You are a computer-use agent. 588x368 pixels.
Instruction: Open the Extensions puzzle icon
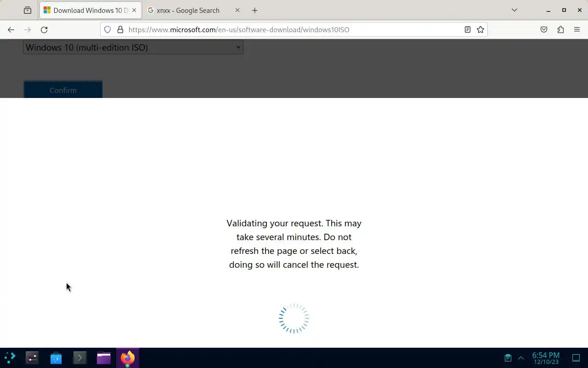pos(560,29)
